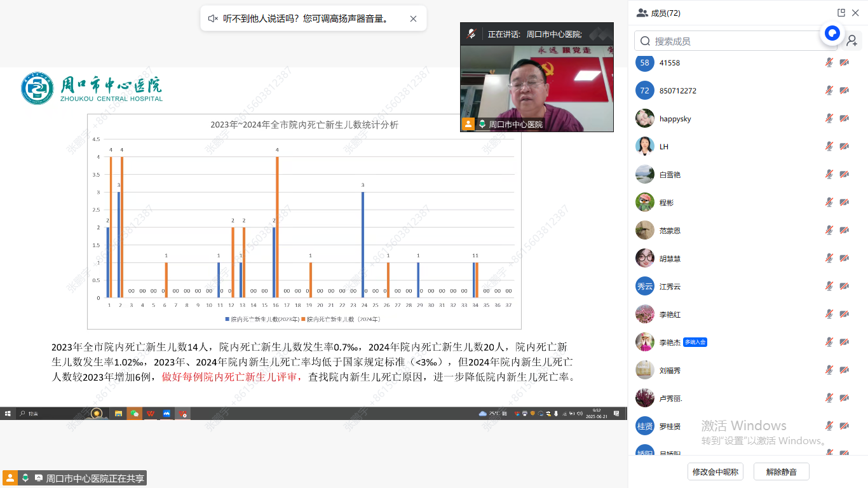Click muted microphone icon for 李艳红

tap(829, 314)
